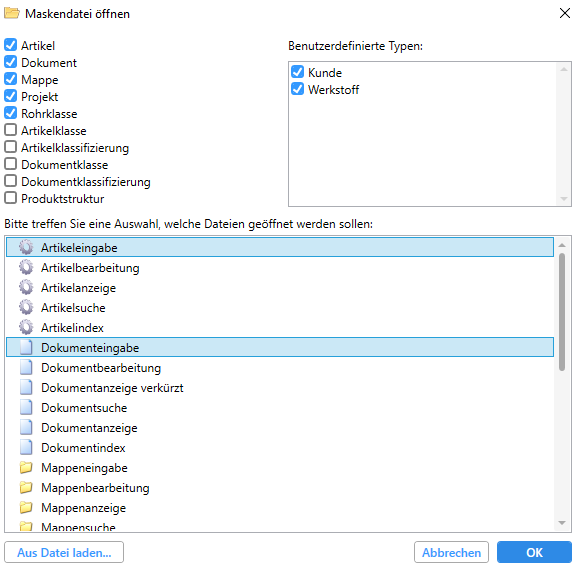Screen dimensions: 578x570
Task: Choose Artikelsuche from the file list
Action: click(x=280, y=307)
